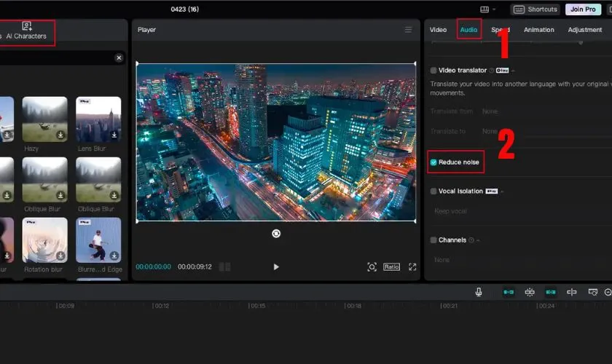This screenshot has height=364, width=612.
Task: Click the rotate handle below the video preview
Action: [276, 234]
